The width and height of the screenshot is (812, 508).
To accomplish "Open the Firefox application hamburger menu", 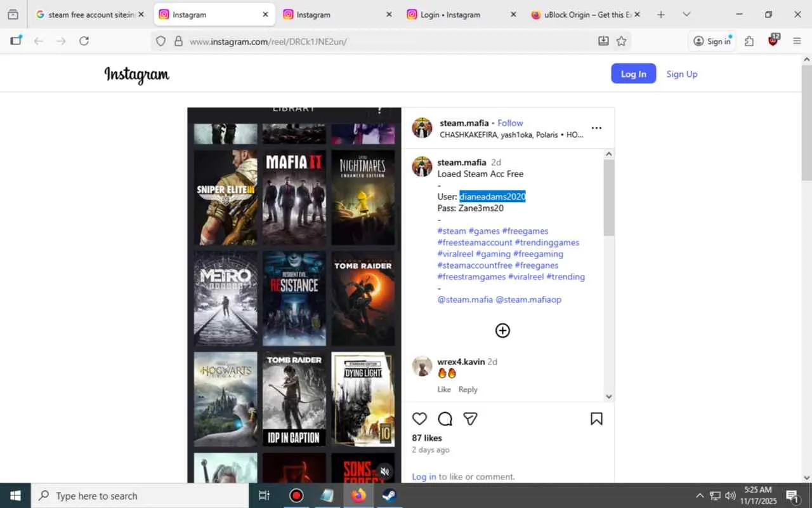I will (797, 41).
